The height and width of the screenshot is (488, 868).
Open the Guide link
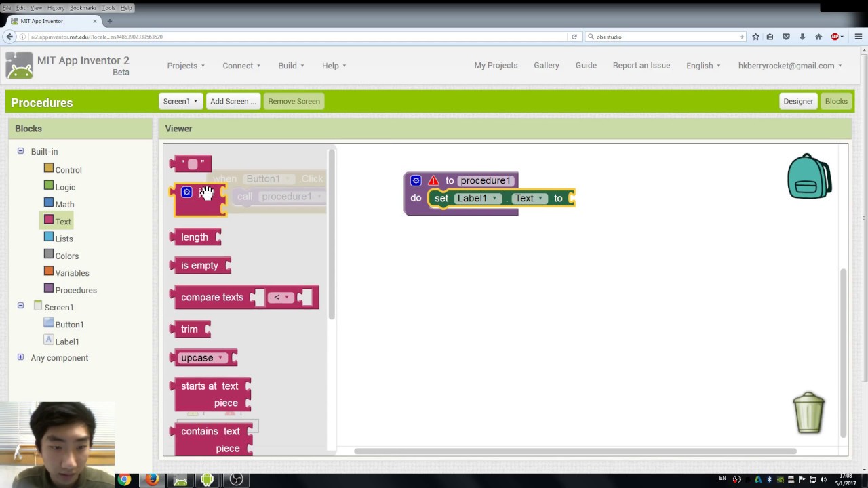pos(586,66)
